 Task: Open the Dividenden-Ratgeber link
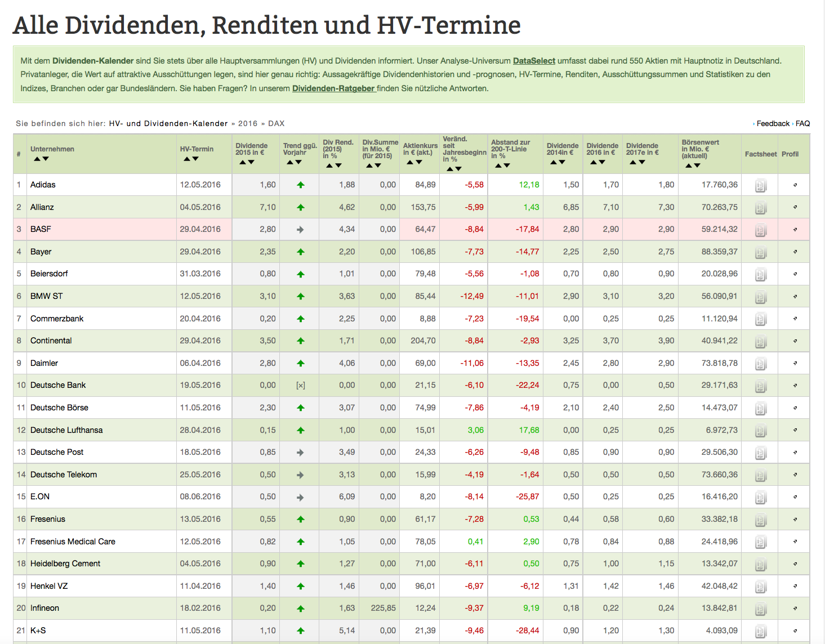(333, 88)
